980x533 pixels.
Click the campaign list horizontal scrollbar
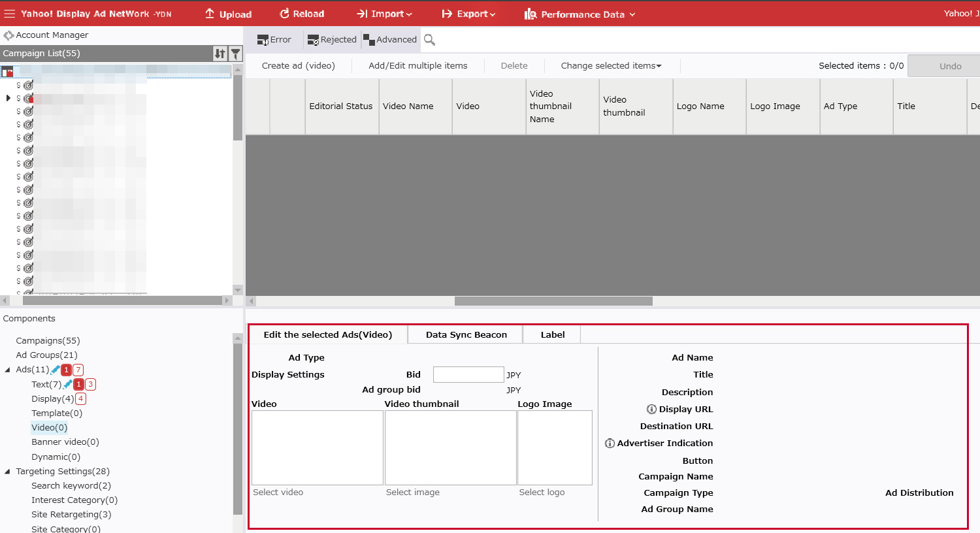coord(123,300)
